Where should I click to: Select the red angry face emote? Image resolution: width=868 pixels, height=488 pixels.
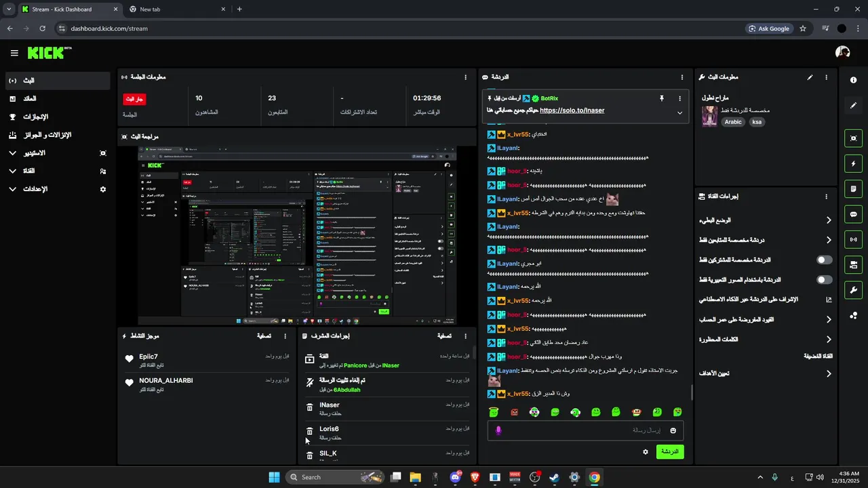click(x=514, y=412)
